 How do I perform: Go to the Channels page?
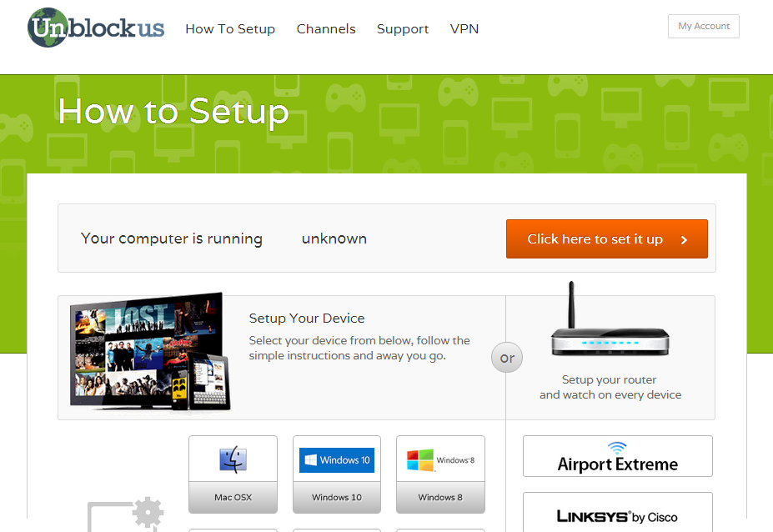click(x=326, y=29)
